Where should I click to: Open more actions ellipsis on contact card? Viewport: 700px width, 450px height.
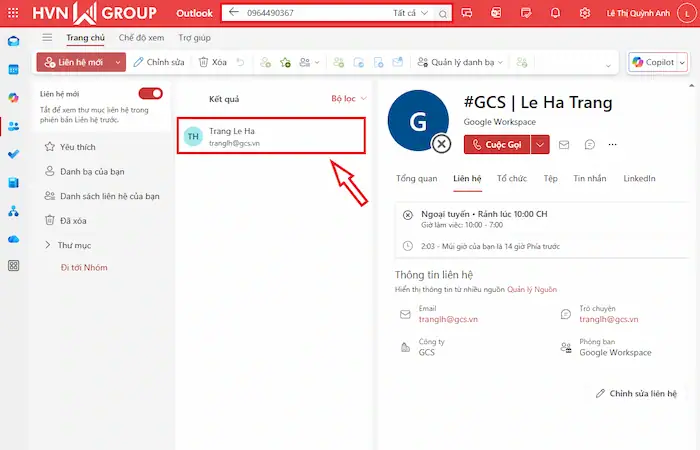click(x=613, y=144)
